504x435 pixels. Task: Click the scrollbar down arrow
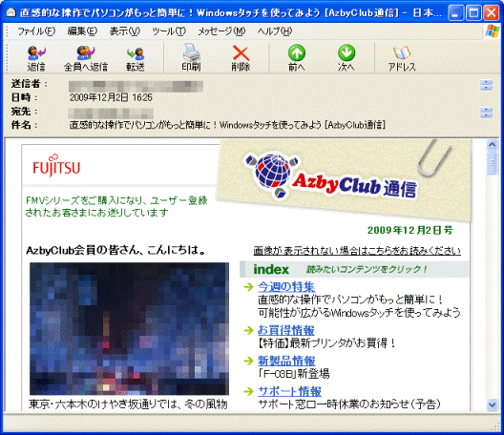point(493,404)
